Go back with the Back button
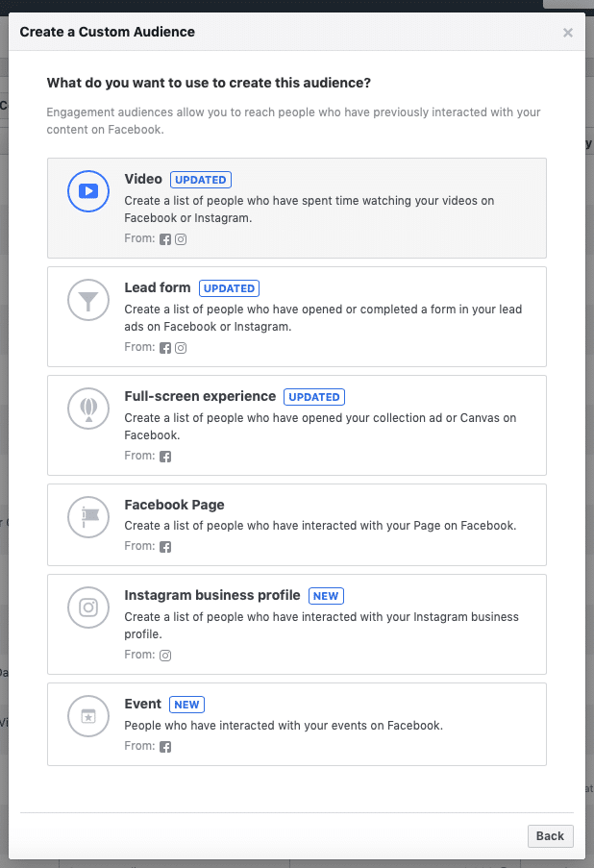594x868 pixels. (550, 836)
